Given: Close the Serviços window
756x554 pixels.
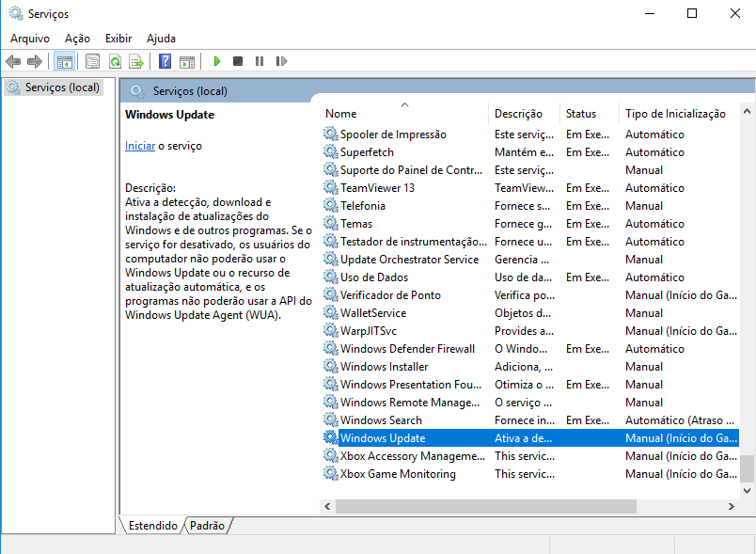Looking at the screenshot, I should click(734, 13).
